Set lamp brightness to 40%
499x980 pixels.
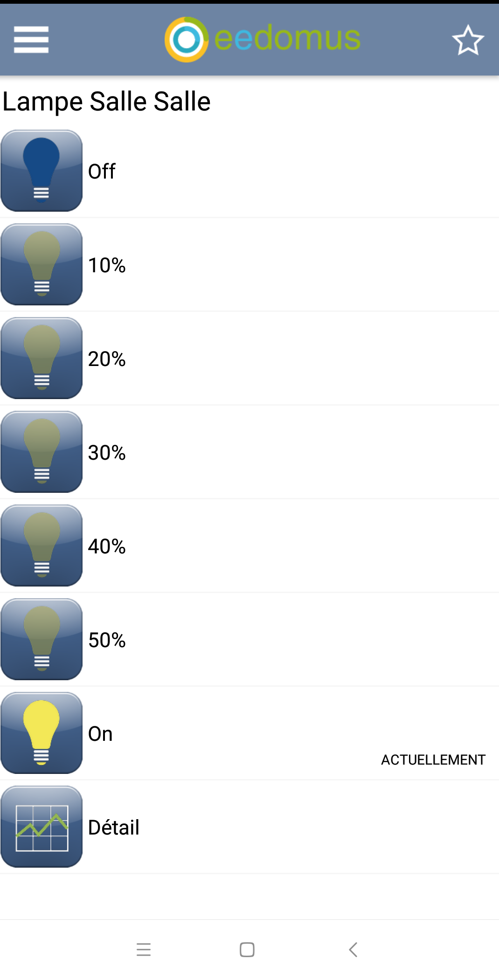tap(249, 545)
